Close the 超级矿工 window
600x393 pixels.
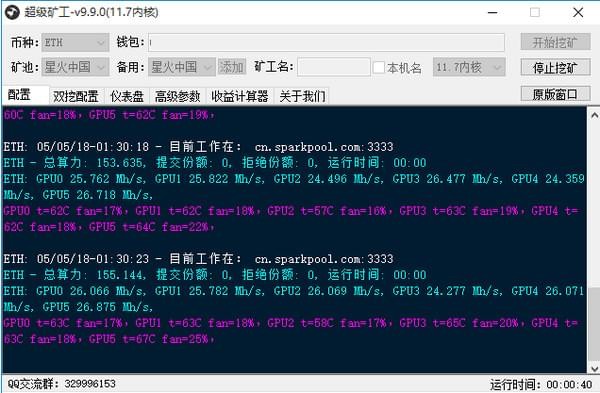578,13
